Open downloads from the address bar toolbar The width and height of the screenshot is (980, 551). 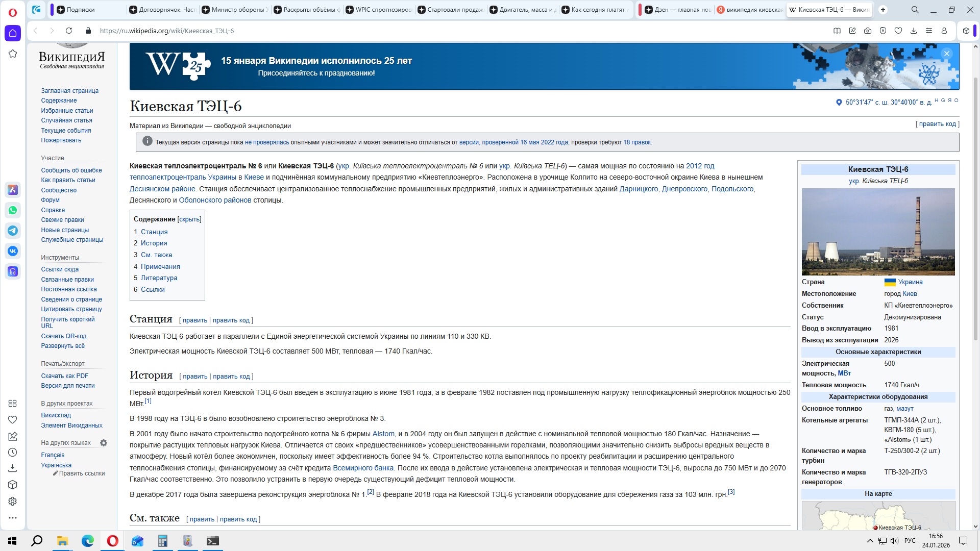914,31
